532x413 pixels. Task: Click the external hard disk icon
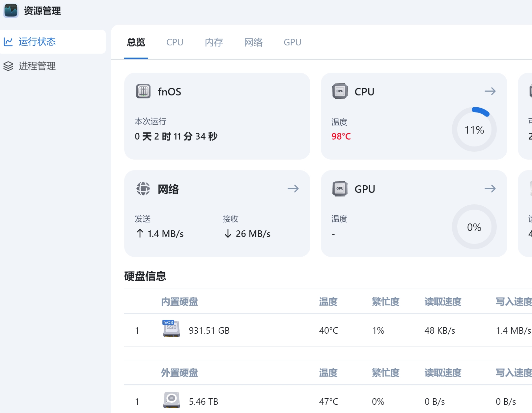pos(171,400)
